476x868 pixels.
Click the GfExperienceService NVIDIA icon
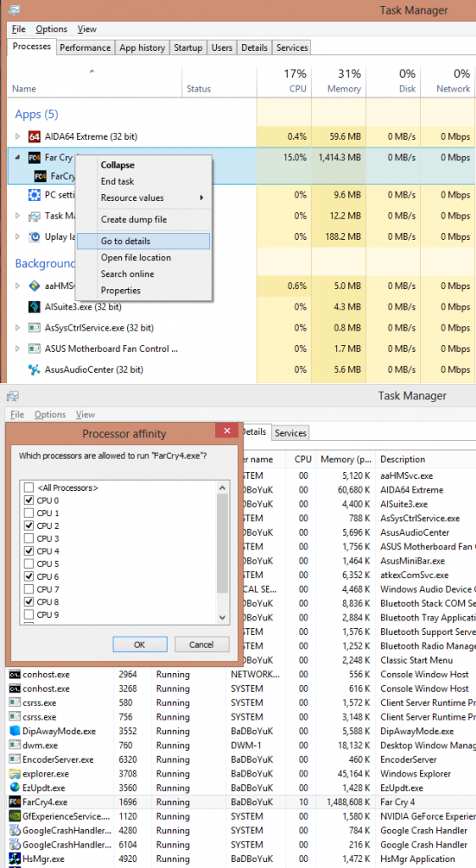point(14,816)
